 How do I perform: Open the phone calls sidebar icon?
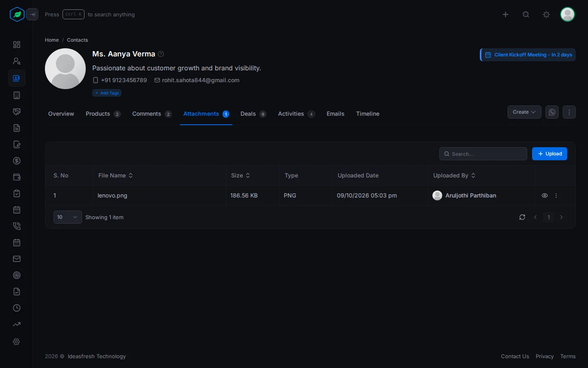(17, 226)
